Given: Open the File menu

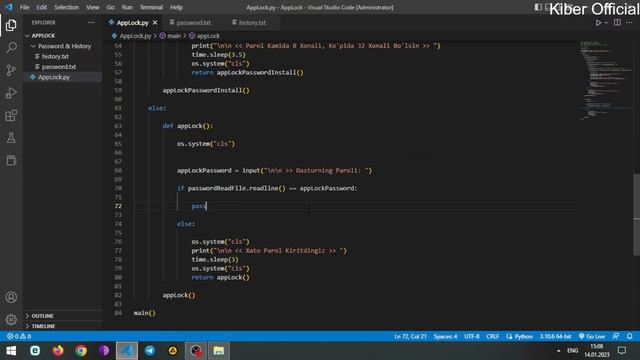Looking at the screenshot, I should 24,7.
